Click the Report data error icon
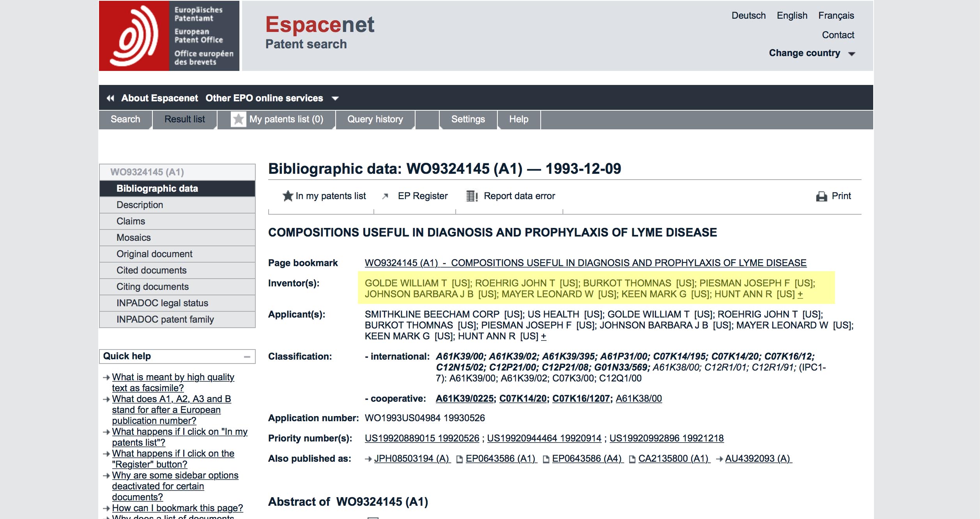 [471, 196]
